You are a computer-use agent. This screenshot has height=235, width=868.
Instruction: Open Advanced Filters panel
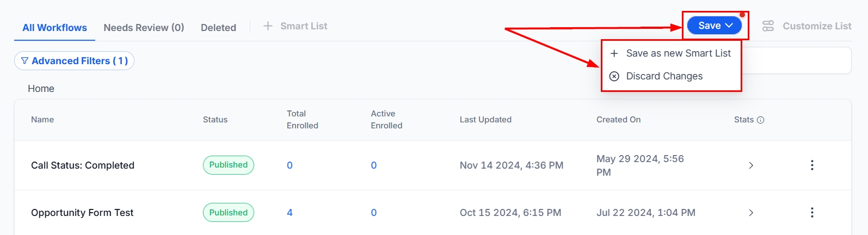(74, 61)
